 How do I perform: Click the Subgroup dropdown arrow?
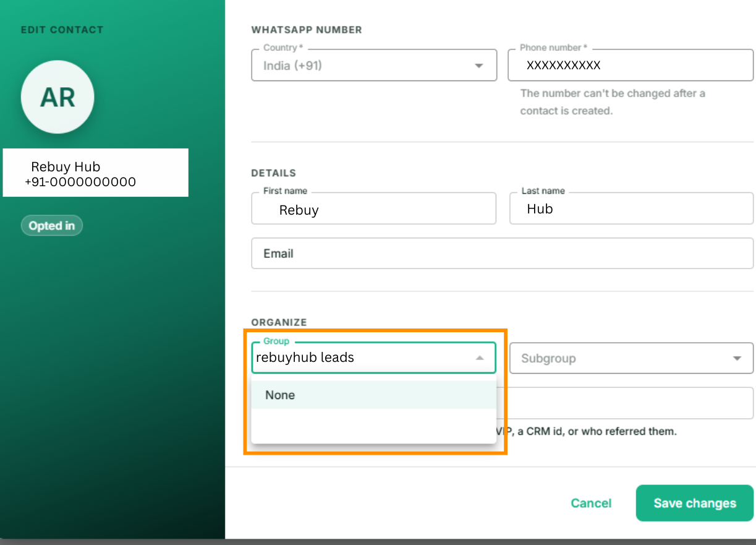click(x=737, y=359)
